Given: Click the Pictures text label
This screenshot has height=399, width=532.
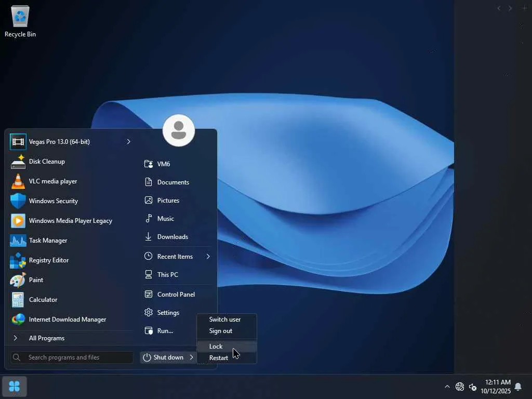Looking at the screenshot, I should coord(168,200).
